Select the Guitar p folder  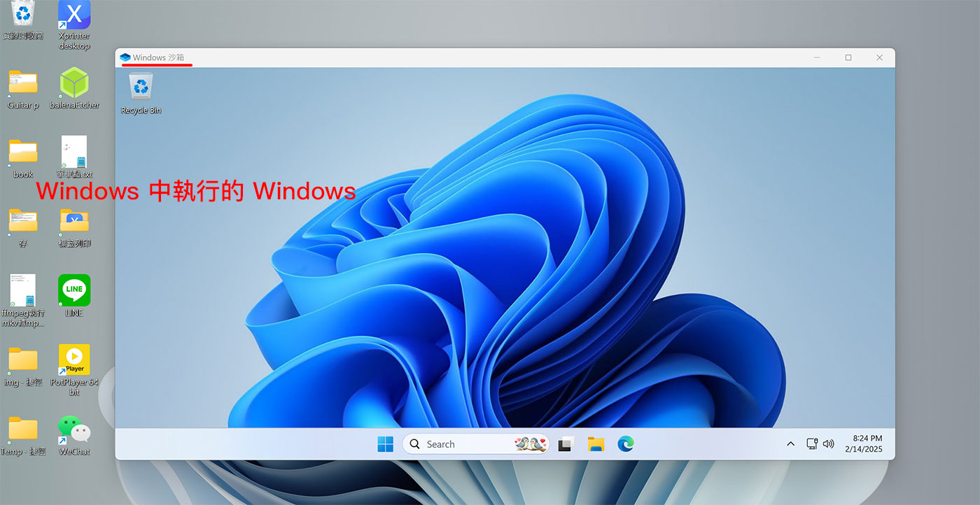23,89
